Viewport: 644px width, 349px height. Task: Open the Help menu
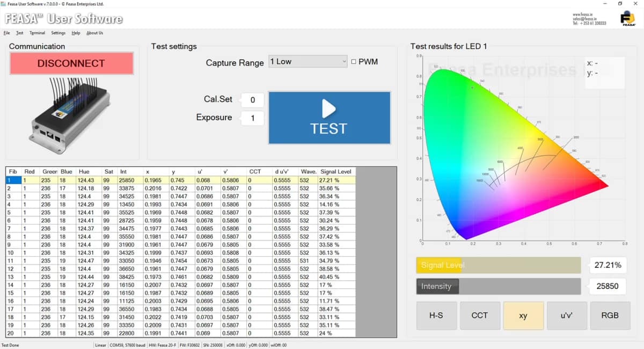76,33
